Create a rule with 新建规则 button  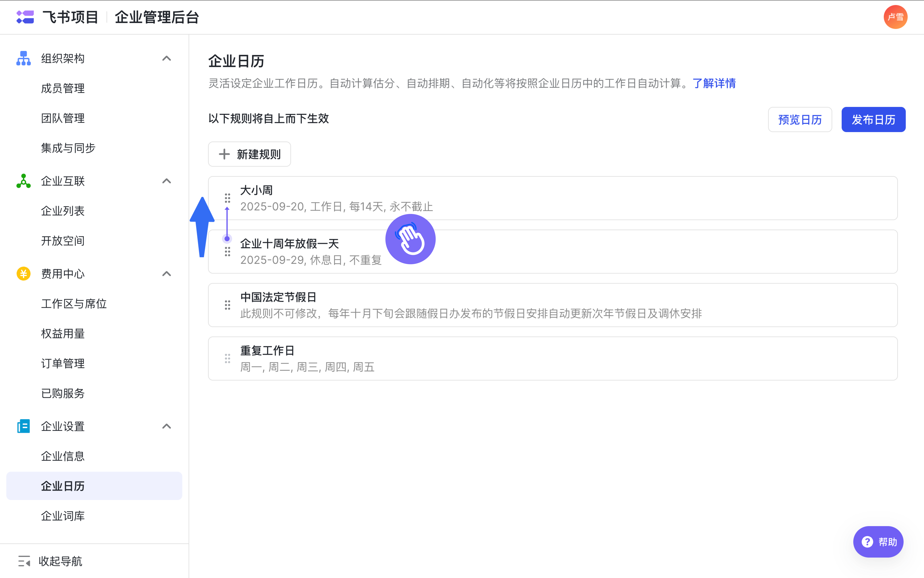(x=249, y=154)
